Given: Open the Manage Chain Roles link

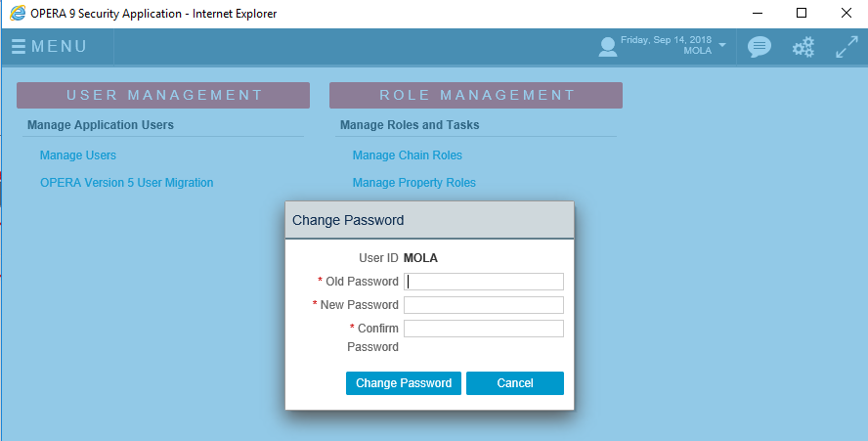Looking at the screenshot, I should coord(408,155).
